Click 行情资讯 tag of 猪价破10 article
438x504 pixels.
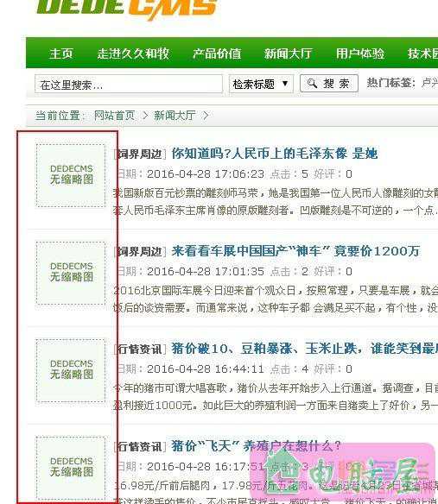[140, 349]
